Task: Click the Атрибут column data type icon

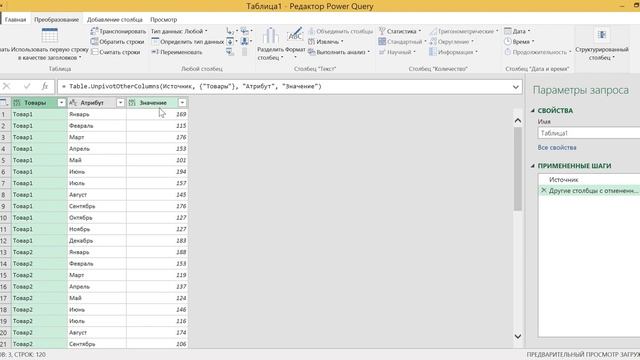Action: pos(73,103)
